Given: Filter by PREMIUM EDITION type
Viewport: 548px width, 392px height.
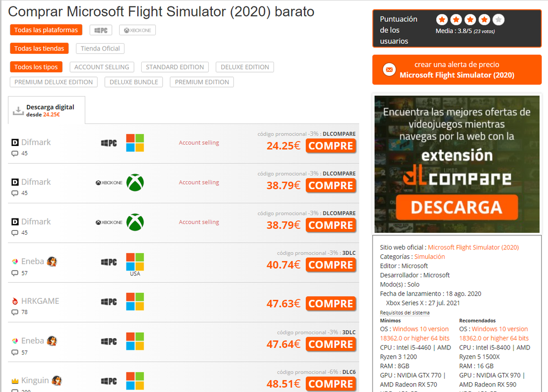Looking at the screenshot, I should pos(201,82).
